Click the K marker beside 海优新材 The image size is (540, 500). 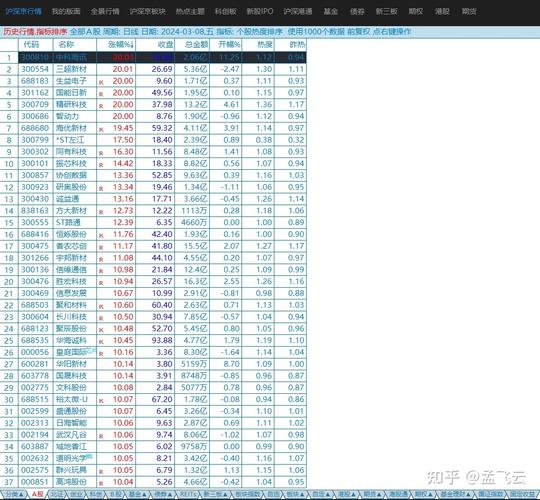(101, 130)
